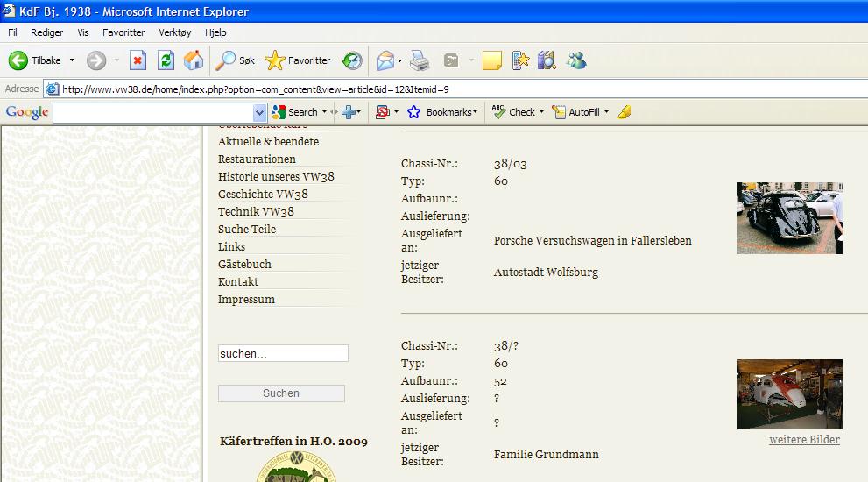Open the Messenger people icon
Image resolution: width=868 pixels, height=482 pixels.
[x=576, y=60]
